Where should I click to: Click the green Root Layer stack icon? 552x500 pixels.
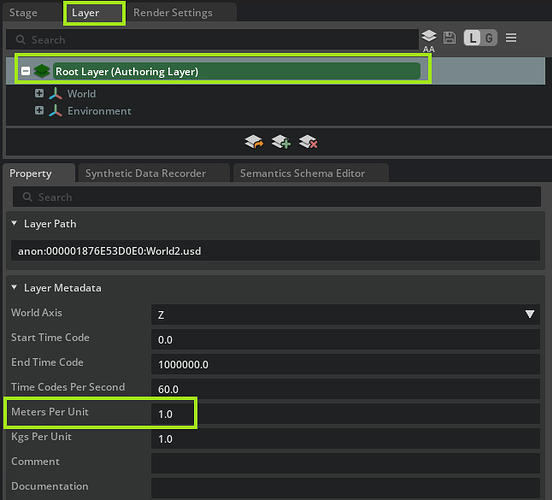tap(42, 71)
